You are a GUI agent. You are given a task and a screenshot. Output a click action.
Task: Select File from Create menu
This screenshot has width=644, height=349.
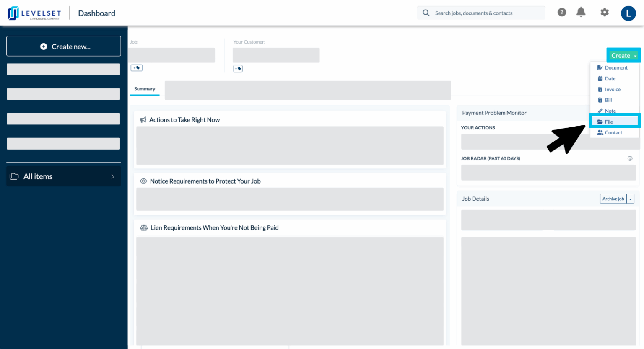tap(615, 122)
